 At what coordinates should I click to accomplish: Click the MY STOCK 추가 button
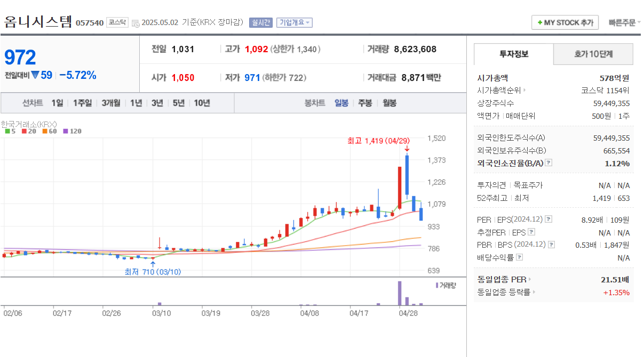[x=565, y=22]
